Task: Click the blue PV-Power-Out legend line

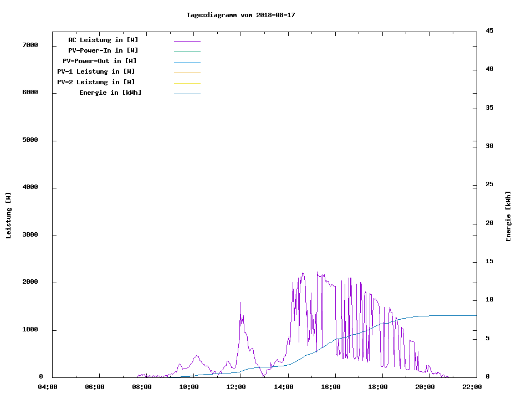Action: 187,62
